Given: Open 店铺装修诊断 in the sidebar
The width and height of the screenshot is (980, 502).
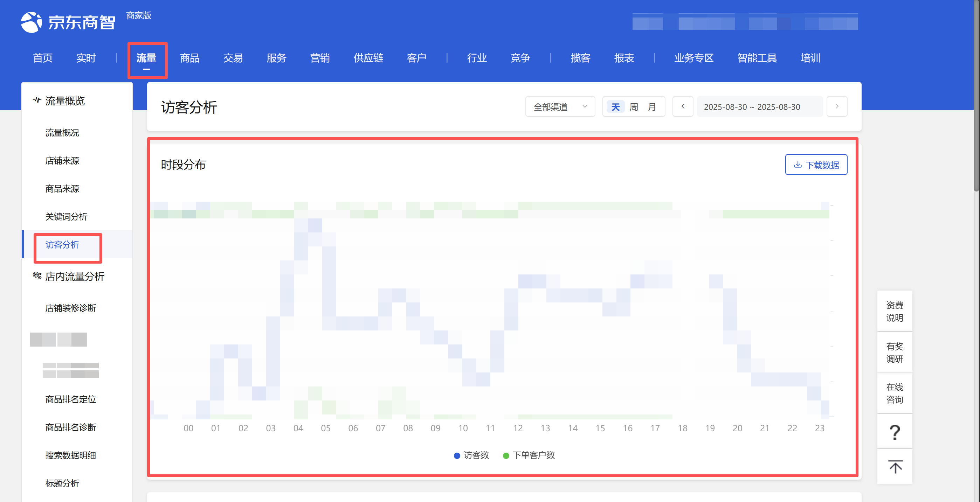Looking at the screenshot, I should coord(71,308).
